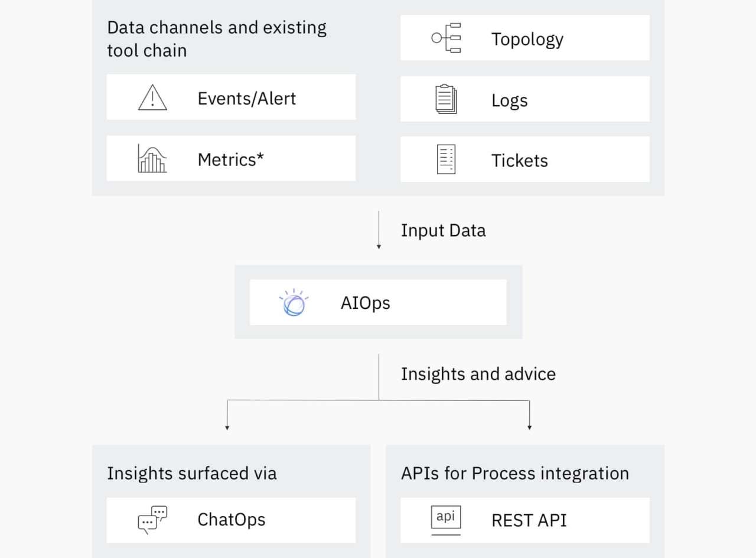Click the Topology tree diagram icon
Viewport: 756px width, 558px height.
click(446, 38)
